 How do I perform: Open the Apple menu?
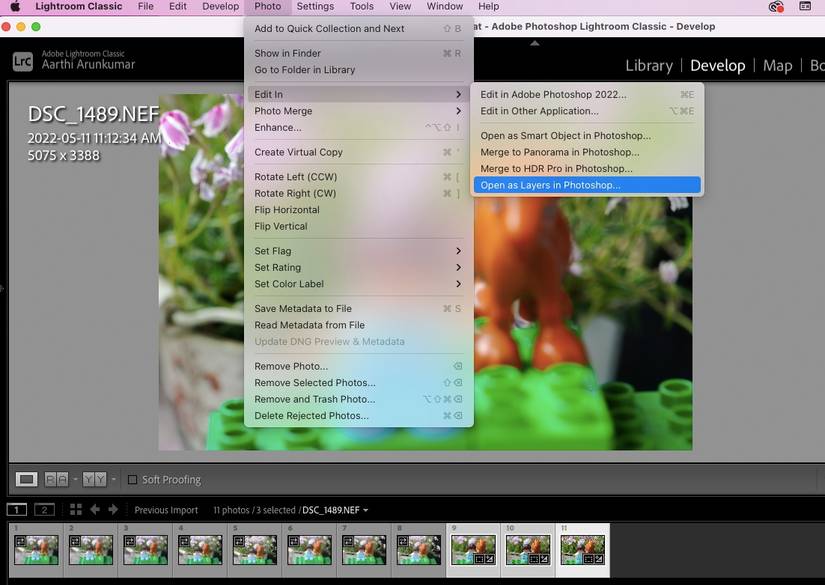15,6
